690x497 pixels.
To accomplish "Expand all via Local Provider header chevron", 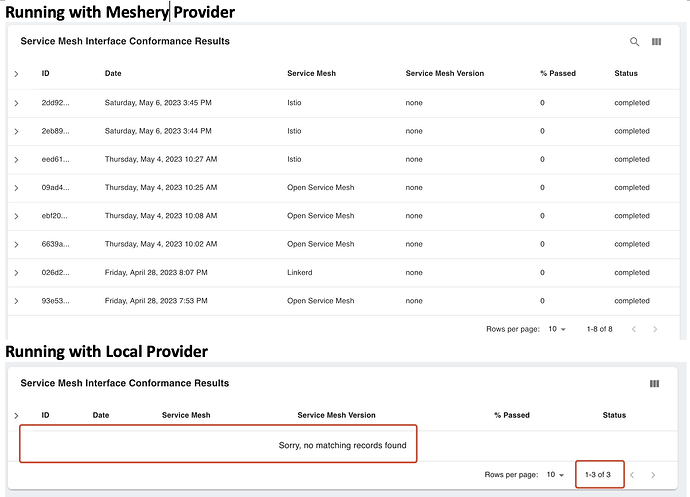I will 16,416.
